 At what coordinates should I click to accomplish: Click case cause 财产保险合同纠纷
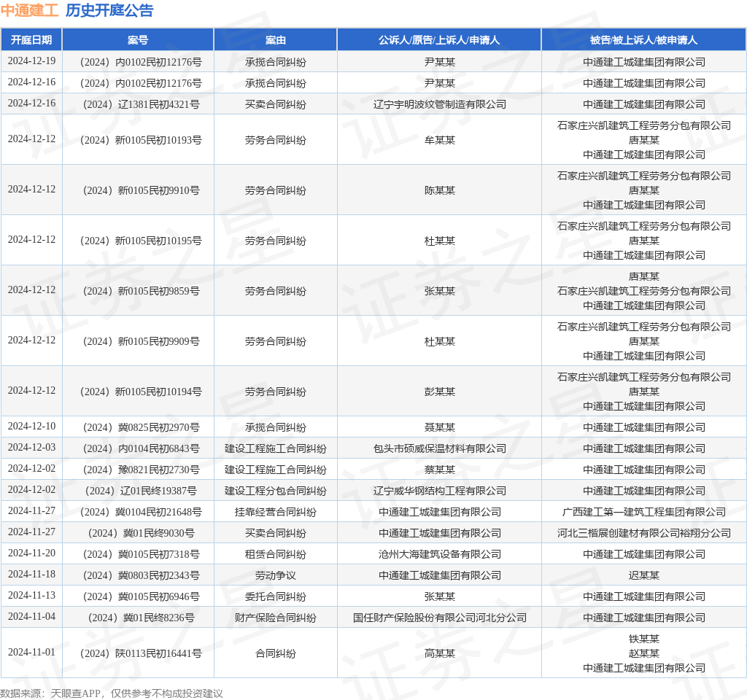[x=275, y=618]
